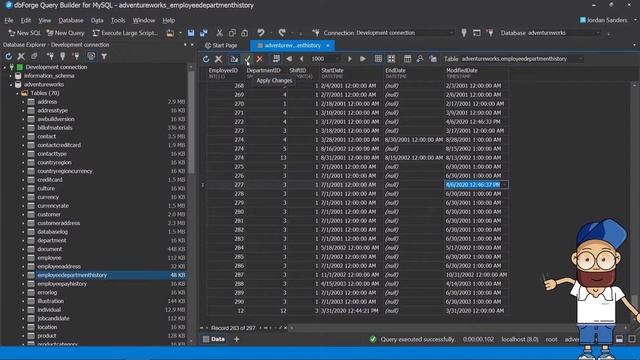
Task: Expand the address table node
Action: point(23,102)
